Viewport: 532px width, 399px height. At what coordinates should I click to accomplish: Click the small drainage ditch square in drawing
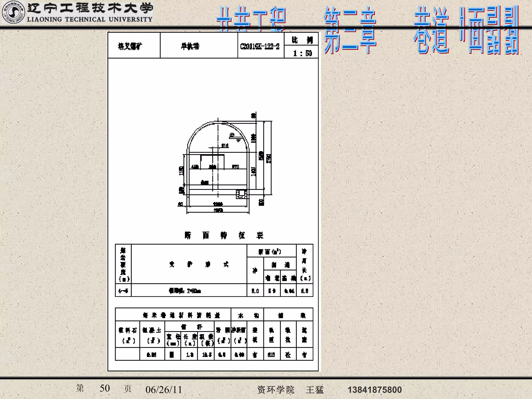click(241, 194)
